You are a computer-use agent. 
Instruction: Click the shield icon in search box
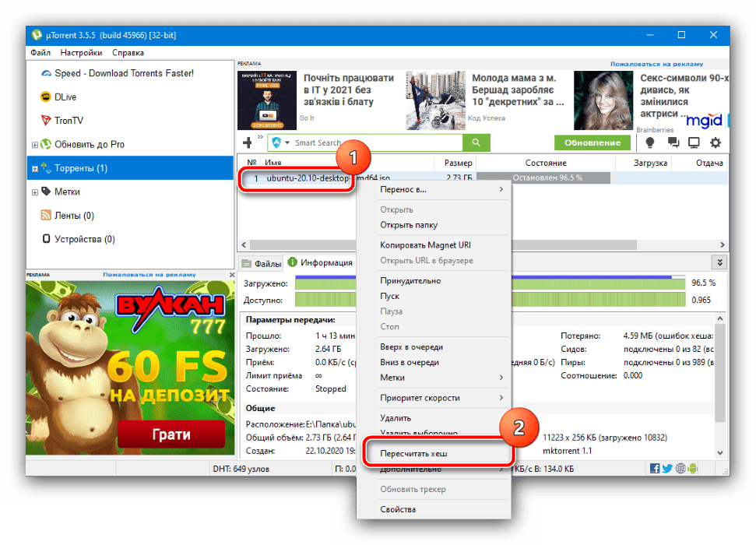(x=276, y=142)
